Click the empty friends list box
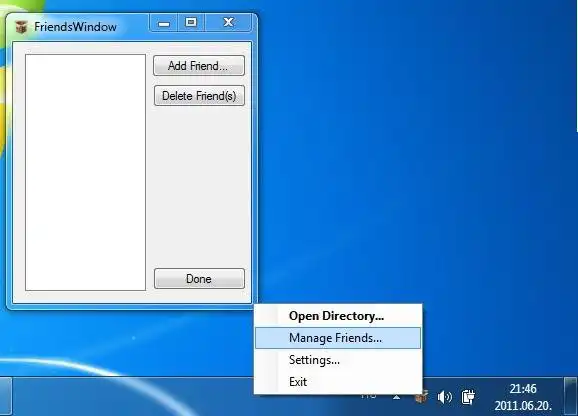Image resolution: width=578 pixels, height=416 pixels. click(x=86, y=172)
